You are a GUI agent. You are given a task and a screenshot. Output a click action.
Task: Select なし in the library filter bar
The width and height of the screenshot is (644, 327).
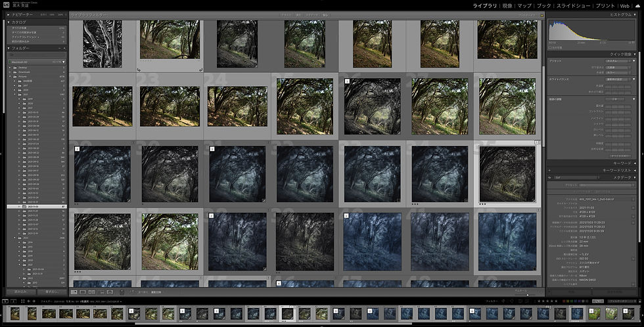click(325, 15)
